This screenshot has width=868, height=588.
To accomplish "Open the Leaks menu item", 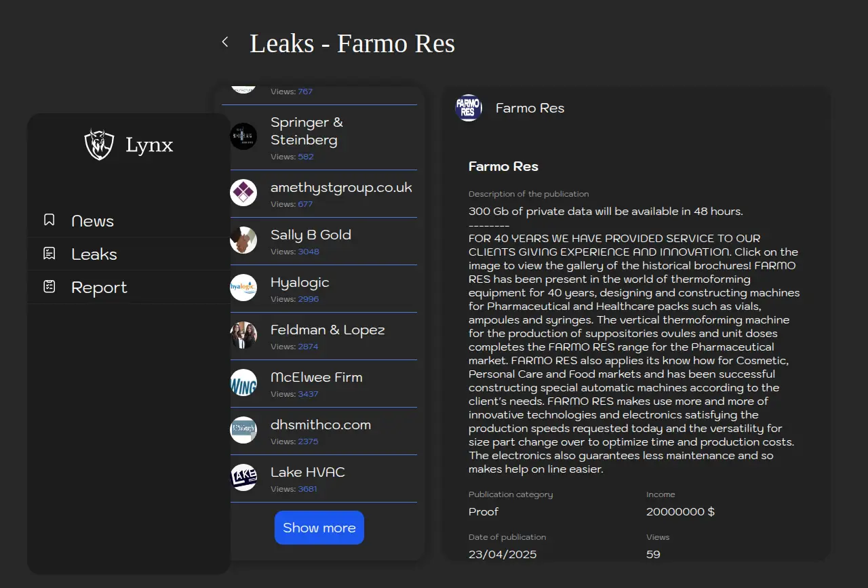I will (x=94, y=254).
